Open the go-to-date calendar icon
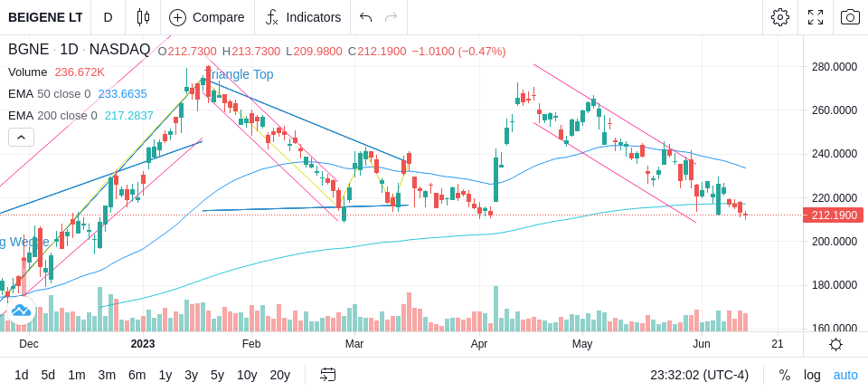The image size is (868, 392). [x=327, y=375]
